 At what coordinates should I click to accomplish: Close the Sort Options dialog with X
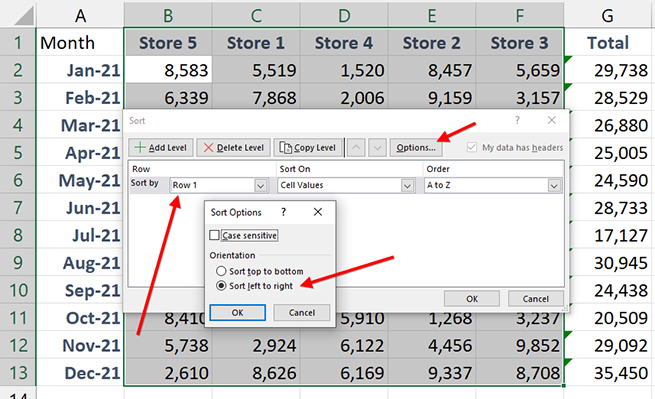[318, 212]
